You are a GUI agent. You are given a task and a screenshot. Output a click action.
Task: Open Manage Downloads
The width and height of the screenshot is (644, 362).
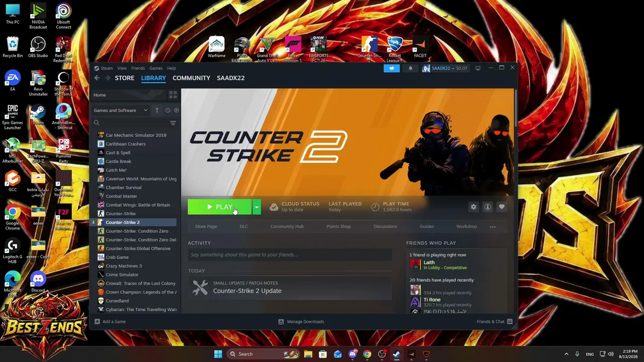(301, 322)
